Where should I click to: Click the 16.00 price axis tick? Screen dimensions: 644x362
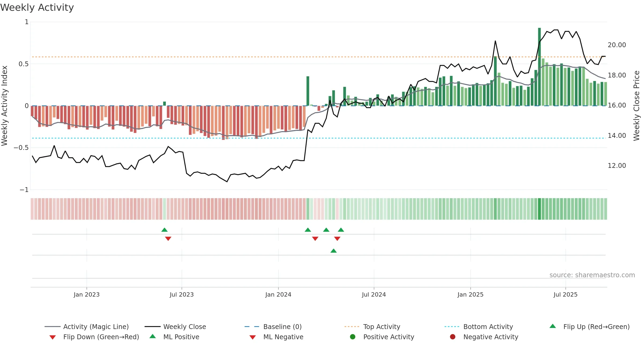pyautogui.click(x=617, y=105)
